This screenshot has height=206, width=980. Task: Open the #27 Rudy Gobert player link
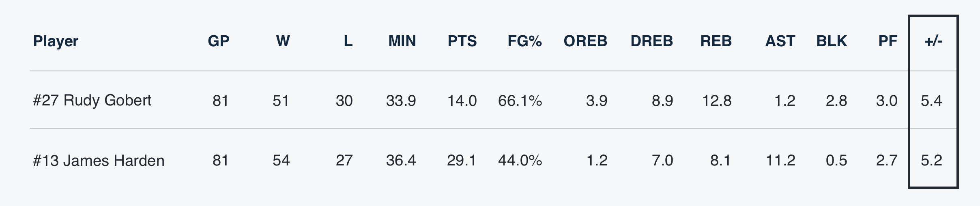pyautogui.click(x=92, y=101)
